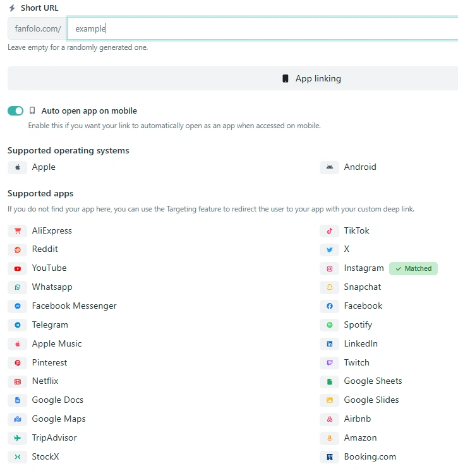
Task: Click the Matched badge beside Instagram
Action: click(413, 269)
